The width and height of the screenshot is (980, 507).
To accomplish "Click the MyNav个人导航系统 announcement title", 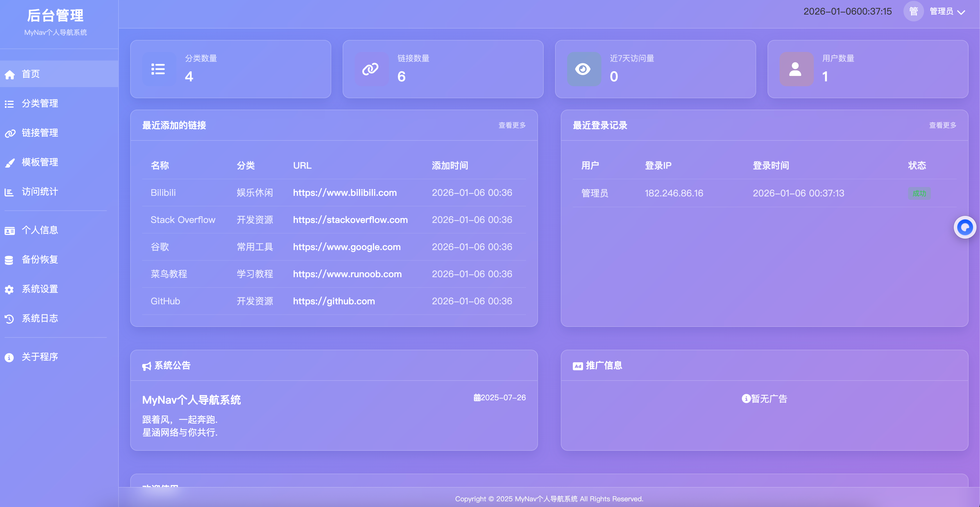I will pyautogui.click(x=191, y=400).
